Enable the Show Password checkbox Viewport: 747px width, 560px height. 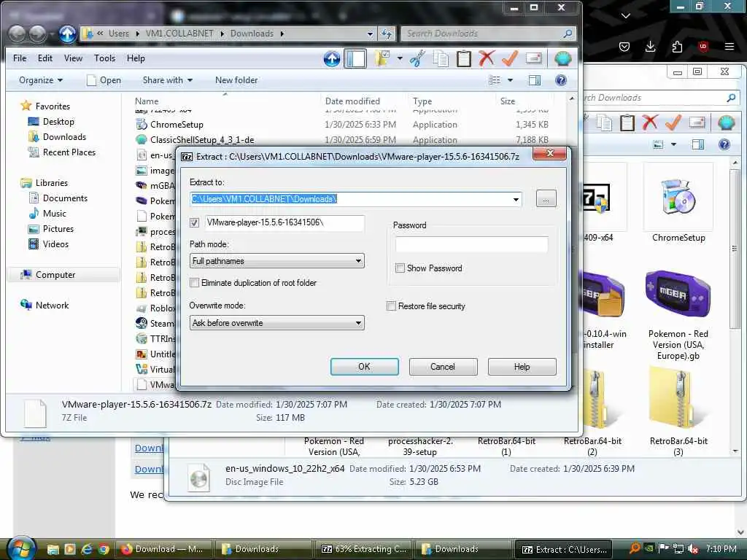tap(400, 268)
